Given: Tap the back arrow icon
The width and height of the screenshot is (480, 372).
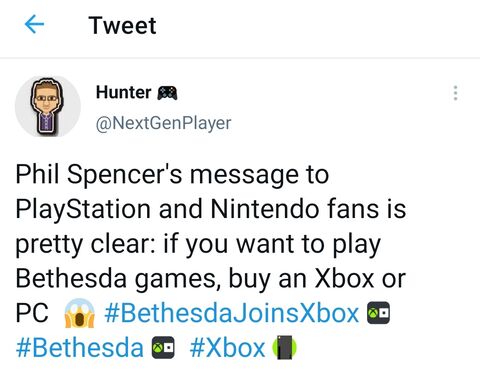Looking at the screenshot, I should [34, 25].
